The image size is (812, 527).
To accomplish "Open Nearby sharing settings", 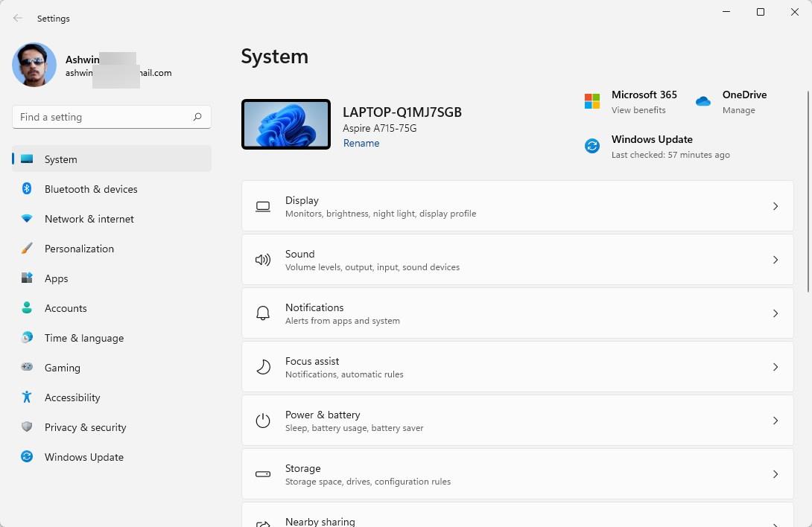I will 517,515.
